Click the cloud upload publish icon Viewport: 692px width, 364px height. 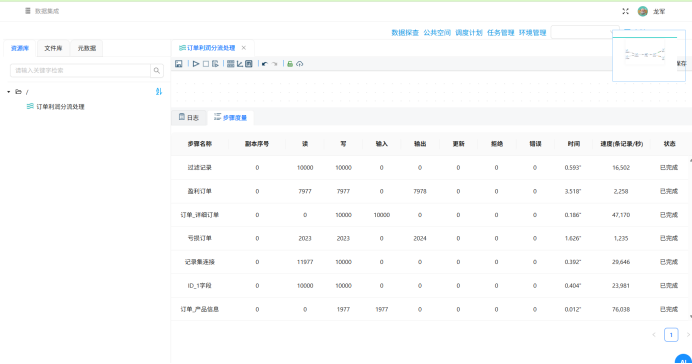300,64
